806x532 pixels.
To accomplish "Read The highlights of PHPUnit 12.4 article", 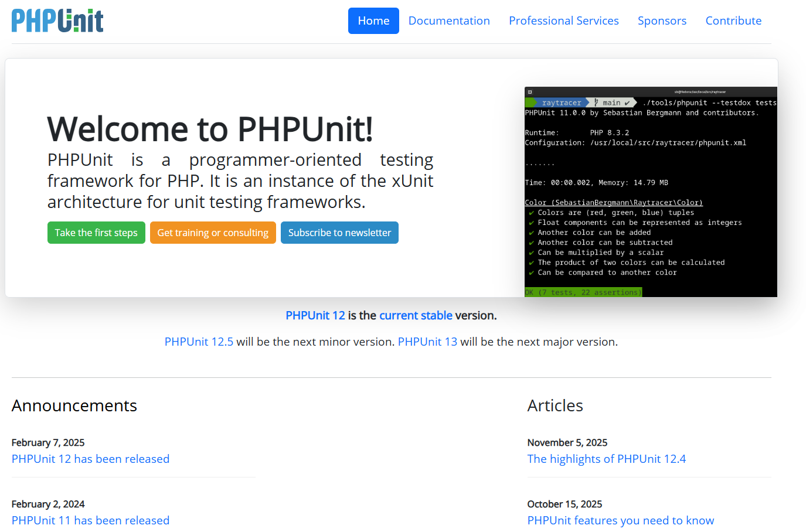I will 607,459.
